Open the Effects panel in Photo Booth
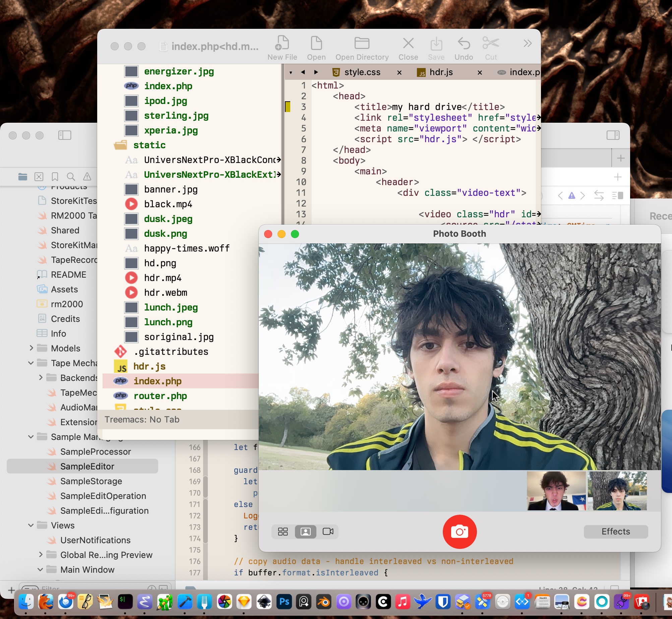Screen dimensions: 672x619 click(x=615, y=531)
